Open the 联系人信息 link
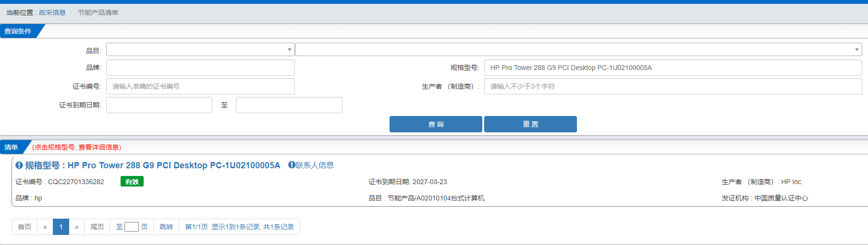The width and height of the screenshot is (868, 245). 315,165
